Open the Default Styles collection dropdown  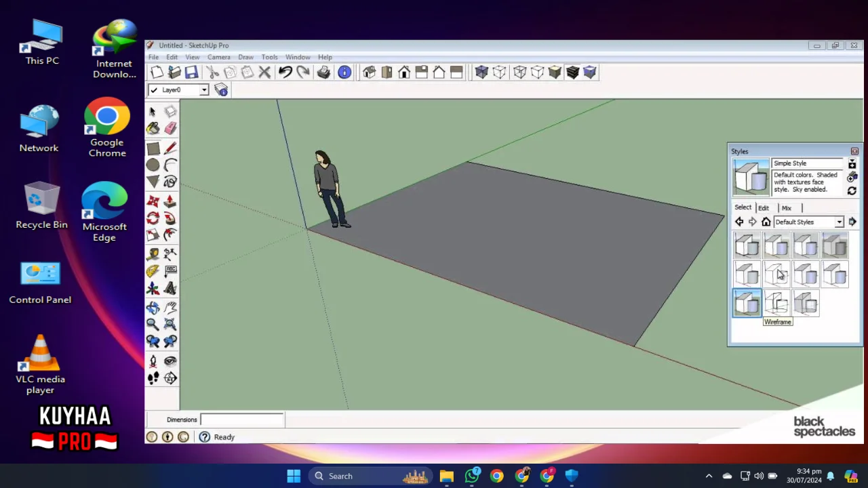coord(839,222)
